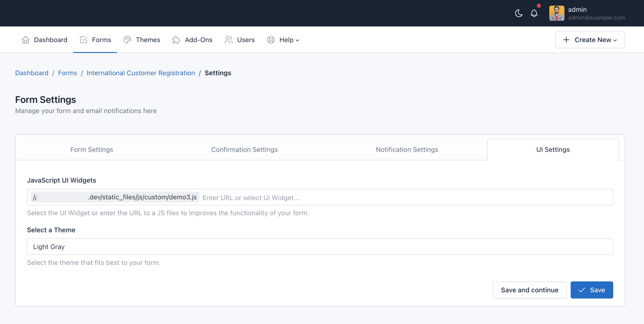
Task: Click the admin profile avatar
Action: [556, 13]
